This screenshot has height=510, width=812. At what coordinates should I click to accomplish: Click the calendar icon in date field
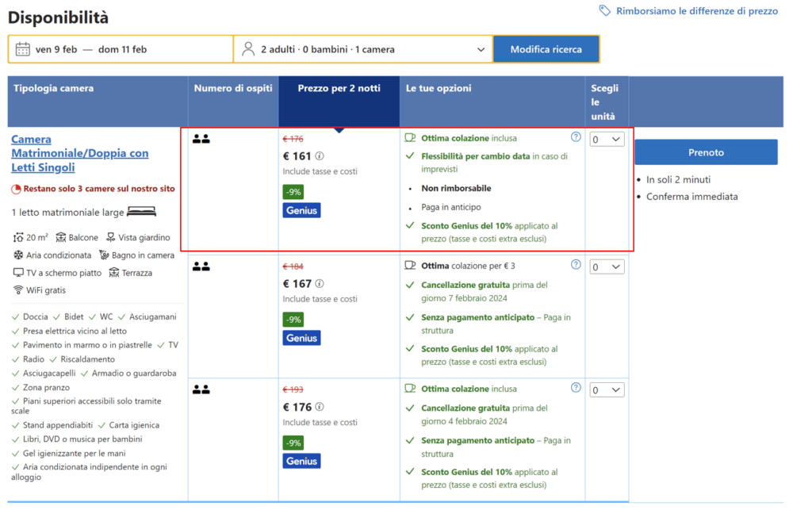tap(23, 49)
